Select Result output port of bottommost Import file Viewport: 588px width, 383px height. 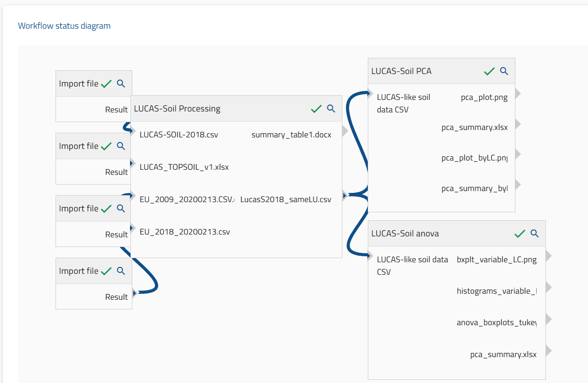coord(135,293)
